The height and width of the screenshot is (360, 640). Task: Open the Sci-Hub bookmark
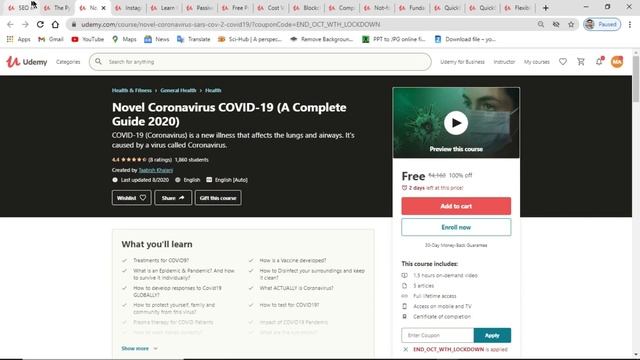point(250,39)
